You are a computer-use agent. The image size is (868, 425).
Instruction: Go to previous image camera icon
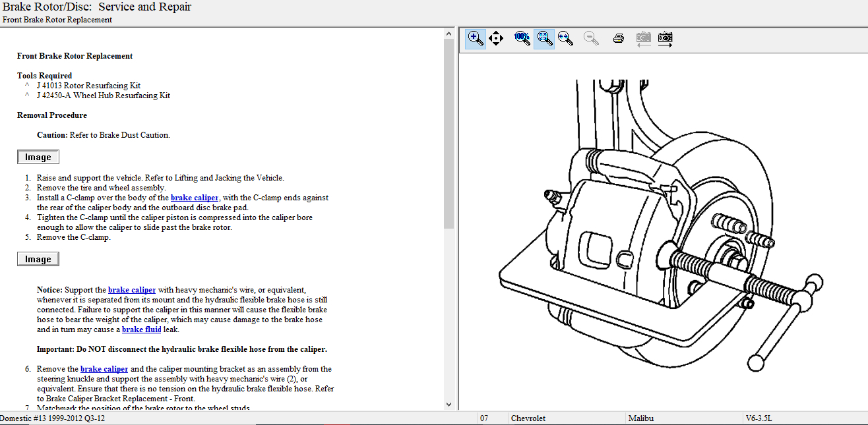644,38
